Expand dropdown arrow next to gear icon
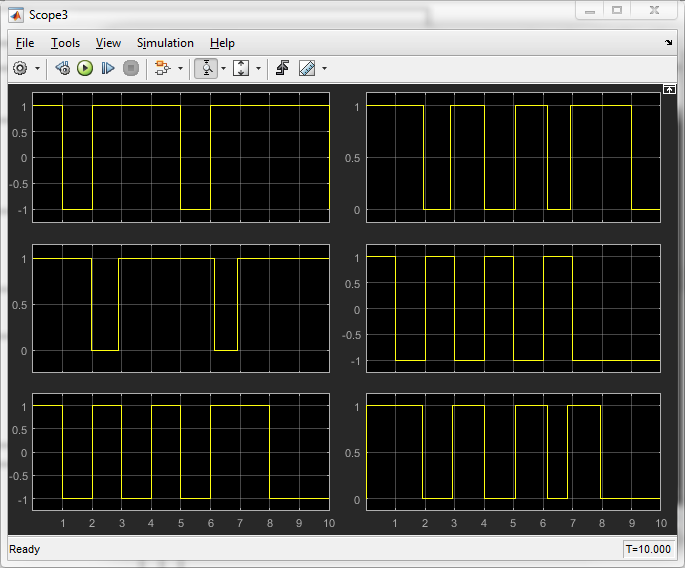The width and height of the screenshot is (685, 568). tap(38, 68)
